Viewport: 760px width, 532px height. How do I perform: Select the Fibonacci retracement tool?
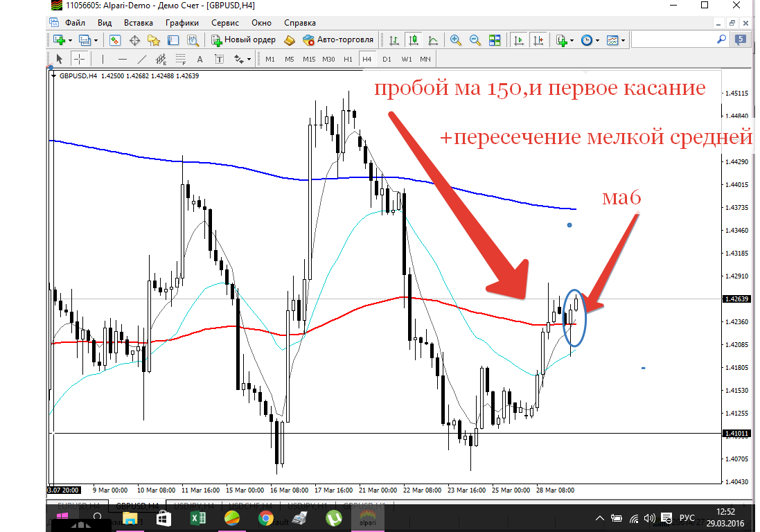point(180,59)
